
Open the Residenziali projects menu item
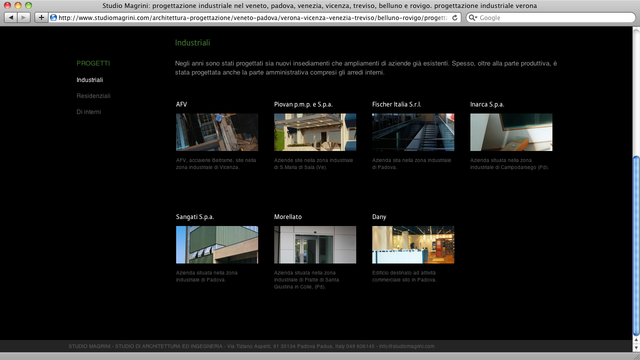[93, 96]
